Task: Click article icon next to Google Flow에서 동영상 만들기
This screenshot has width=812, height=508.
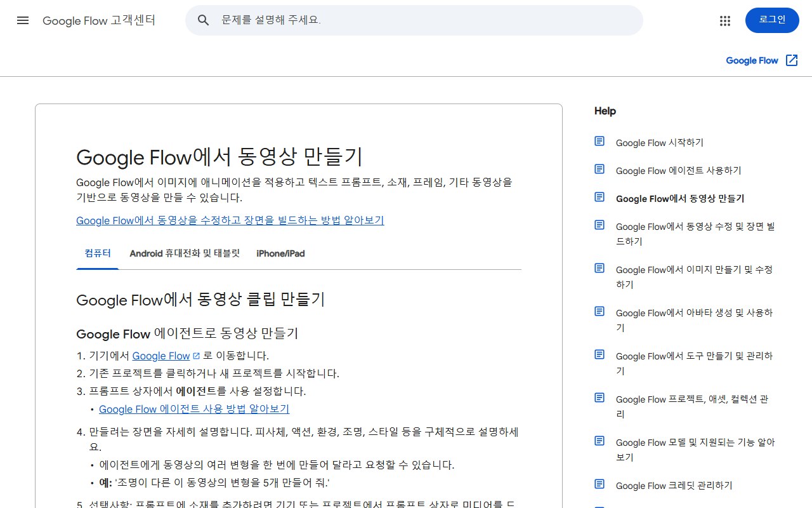Action: (599, 197)
